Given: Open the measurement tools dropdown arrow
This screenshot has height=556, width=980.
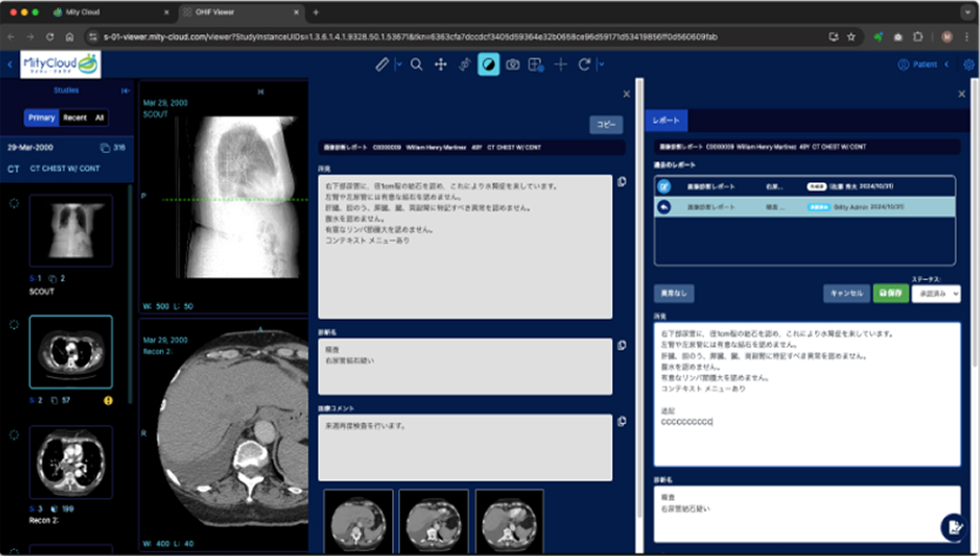Looking at the screenshot, I should click(x=399, y=65).
